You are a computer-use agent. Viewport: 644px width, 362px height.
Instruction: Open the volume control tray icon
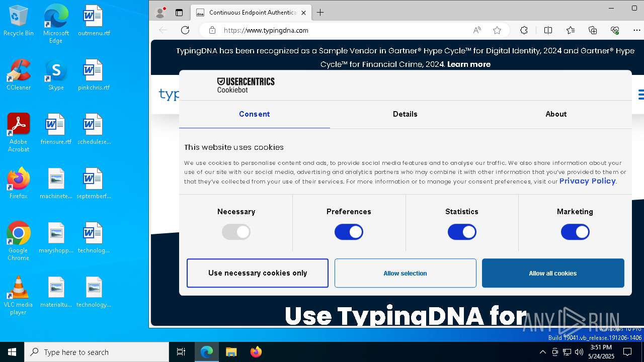pyautogui.click(x=579, y=352)
